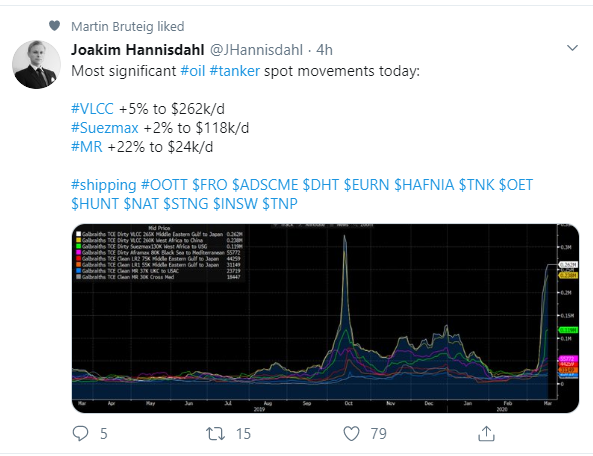Open the #Suezmax hashtag

(x=105, y=128)
